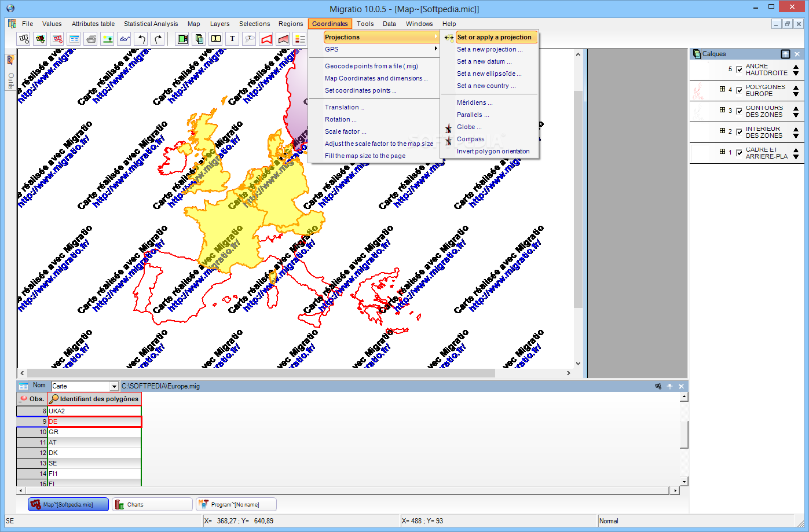Click the red polygons map toolbar icon
Screen dimensions: 809x532
tap(57, 39)
